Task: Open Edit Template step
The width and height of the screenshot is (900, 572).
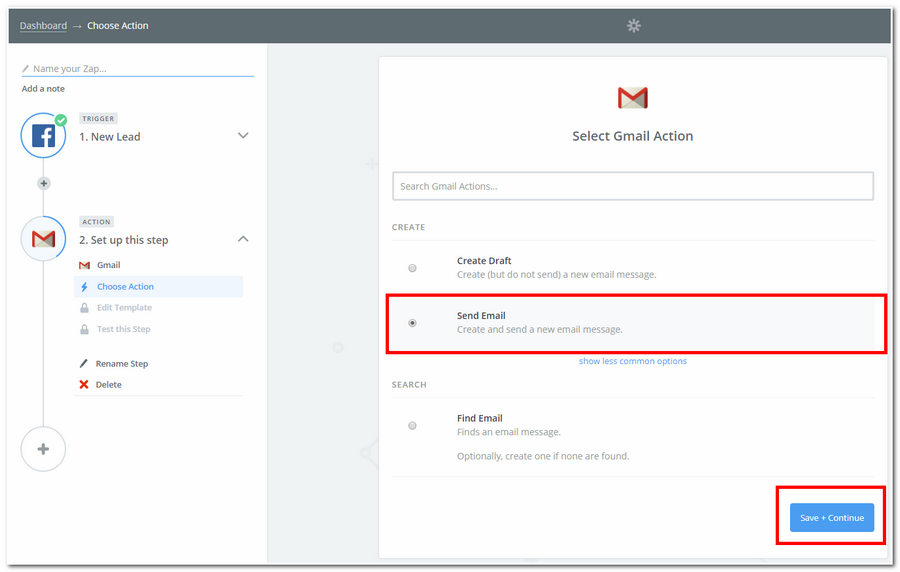Action: point(124,308)
